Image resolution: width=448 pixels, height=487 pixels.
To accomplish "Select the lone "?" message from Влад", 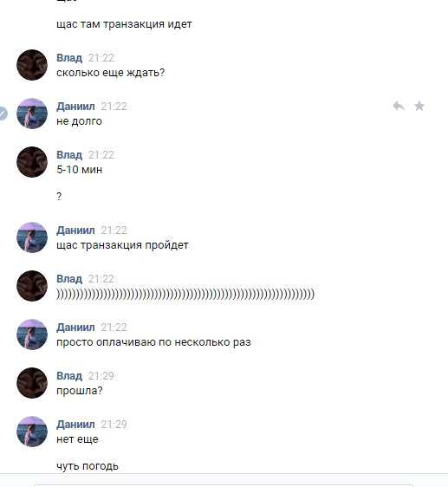I will [x=59, y=197].
